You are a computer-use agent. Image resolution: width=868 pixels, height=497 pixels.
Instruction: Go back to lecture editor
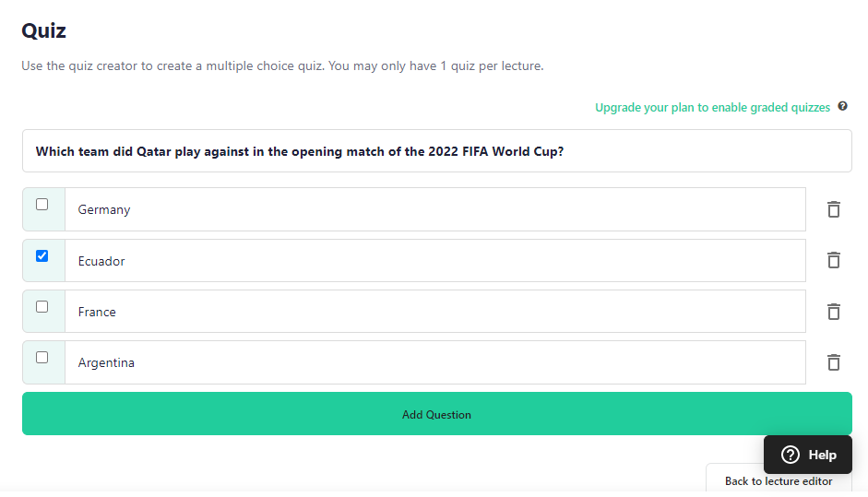(x=779, y=481)
